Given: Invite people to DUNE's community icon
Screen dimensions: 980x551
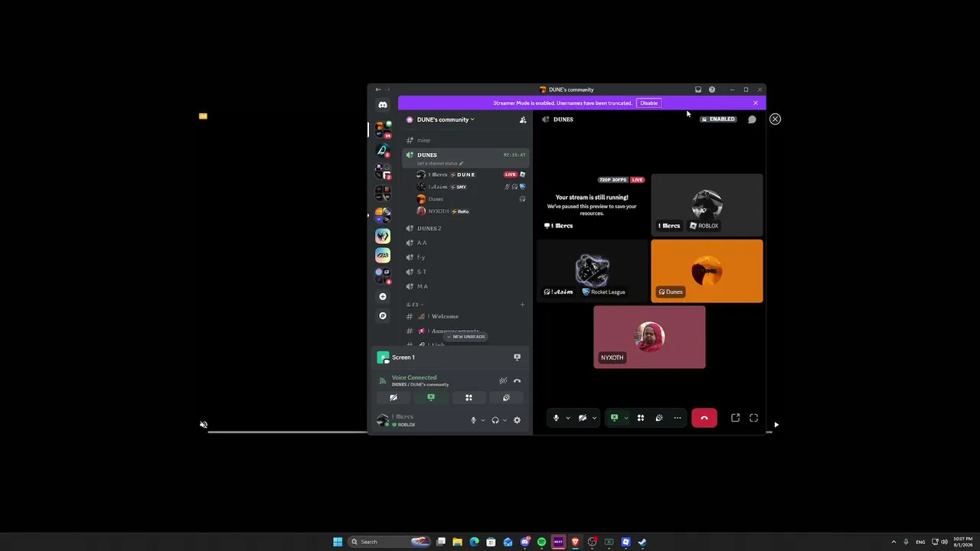Looking at the screenshot, I should coord(523,119).
